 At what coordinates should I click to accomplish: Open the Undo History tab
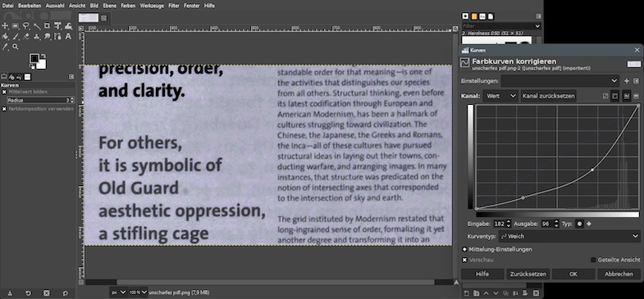[19, 77]
